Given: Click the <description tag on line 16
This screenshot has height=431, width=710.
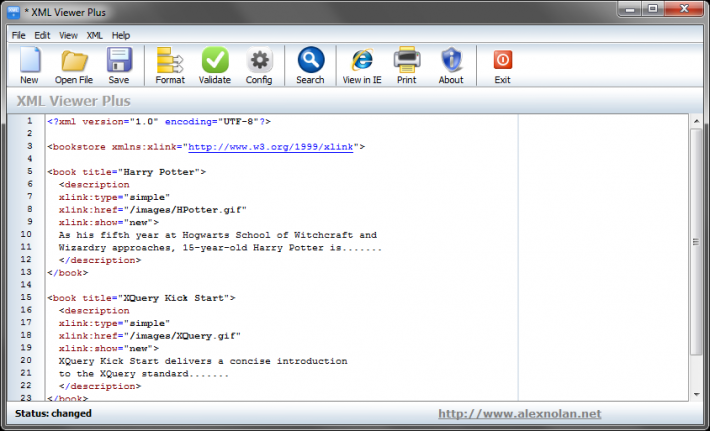Looking at the screenshot, I should coord(94,311).
